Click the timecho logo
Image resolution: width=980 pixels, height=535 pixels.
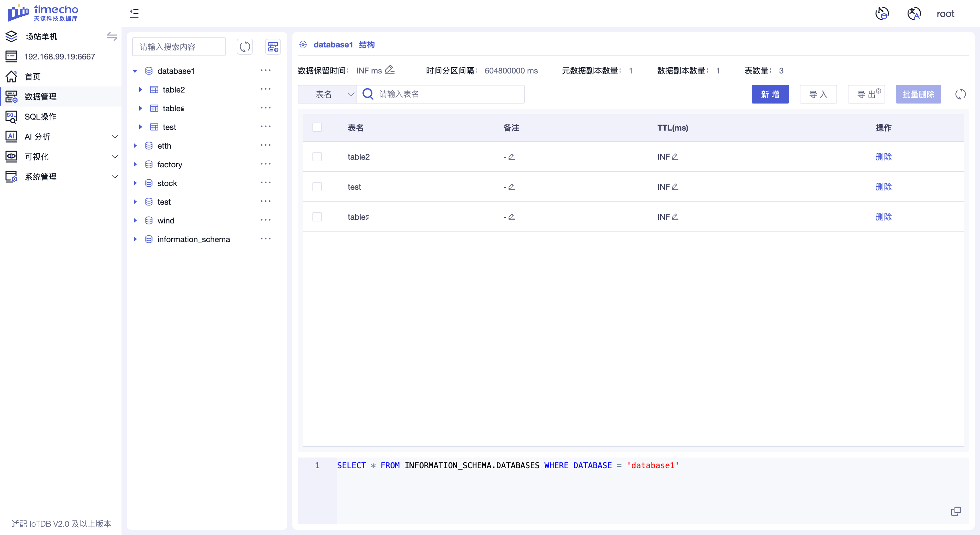43,13
